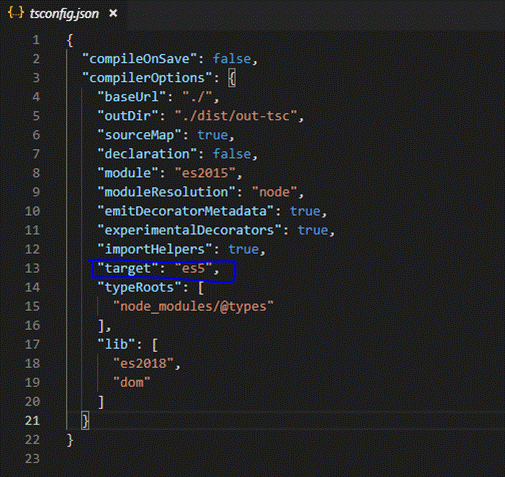Click the "es2015" module value
This screenshot has height=477, width=505.
205,173
